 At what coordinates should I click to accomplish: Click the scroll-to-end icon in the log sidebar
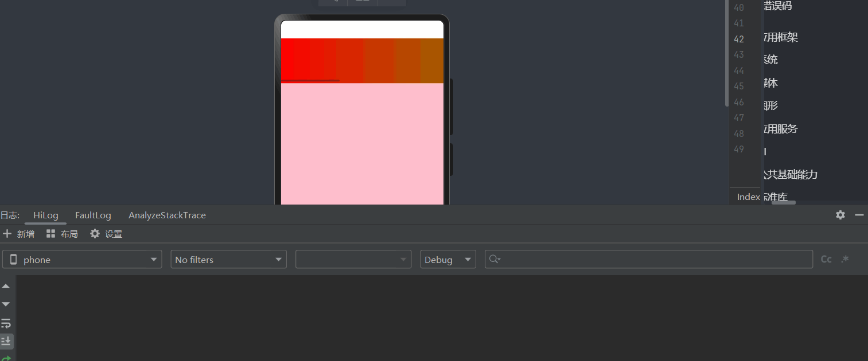click(x=6, y=341)
